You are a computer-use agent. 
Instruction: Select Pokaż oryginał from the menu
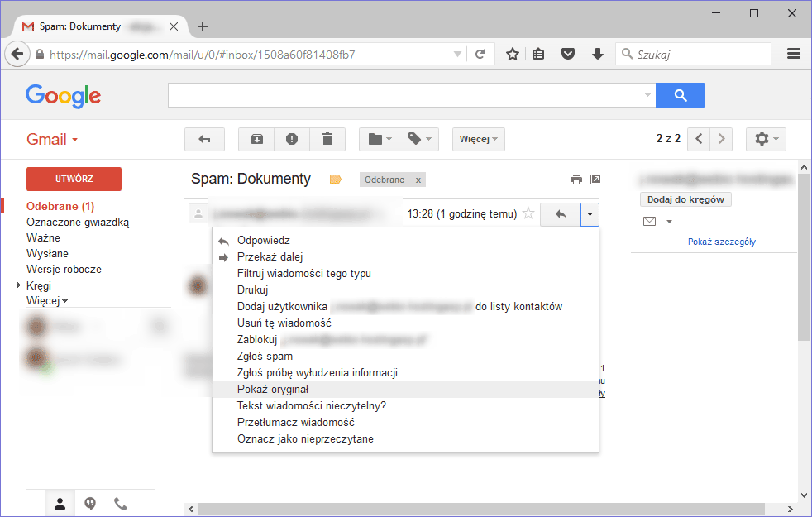point(273,389)
